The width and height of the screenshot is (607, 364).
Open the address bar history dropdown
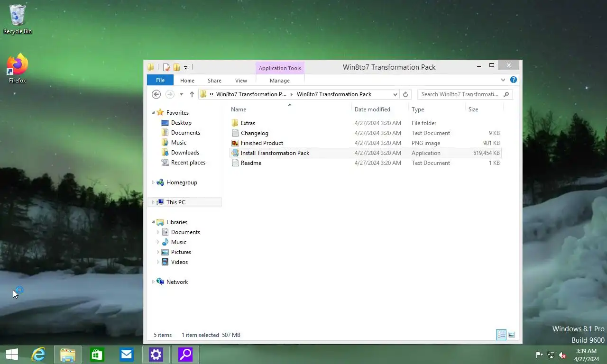(395, 94)
